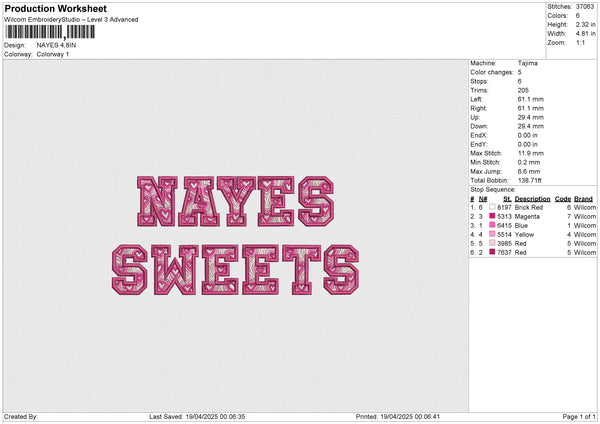
Task: Click the Red 7637 thread swatch
Action: tap(492, 252)
